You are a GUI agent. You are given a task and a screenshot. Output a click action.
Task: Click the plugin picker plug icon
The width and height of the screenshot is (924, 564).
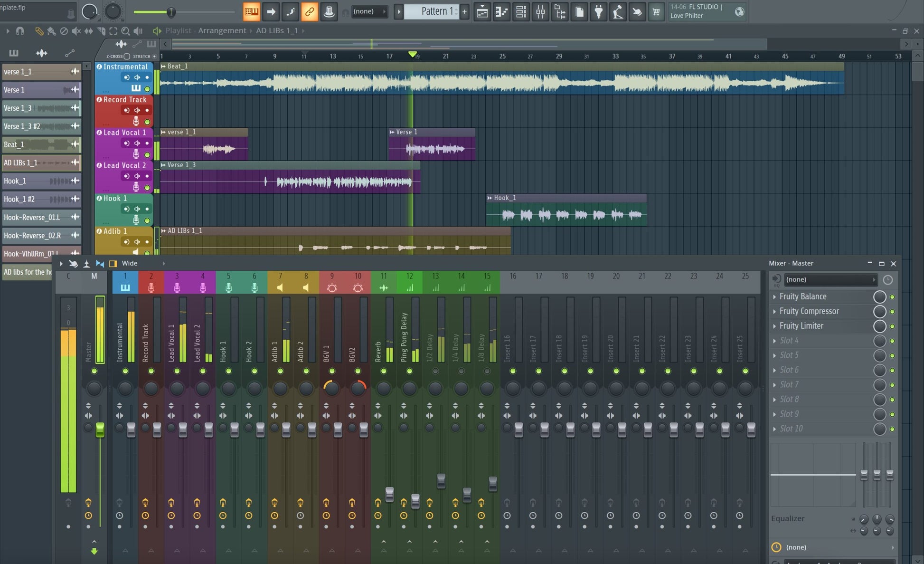(x=599, y=12)
